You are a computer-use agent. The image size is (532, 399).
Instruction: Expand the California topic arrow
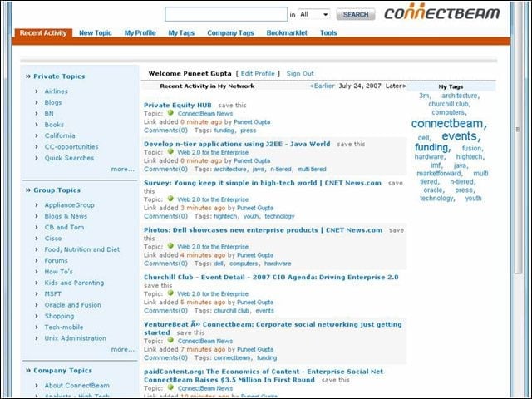click(x=37, y=135)
